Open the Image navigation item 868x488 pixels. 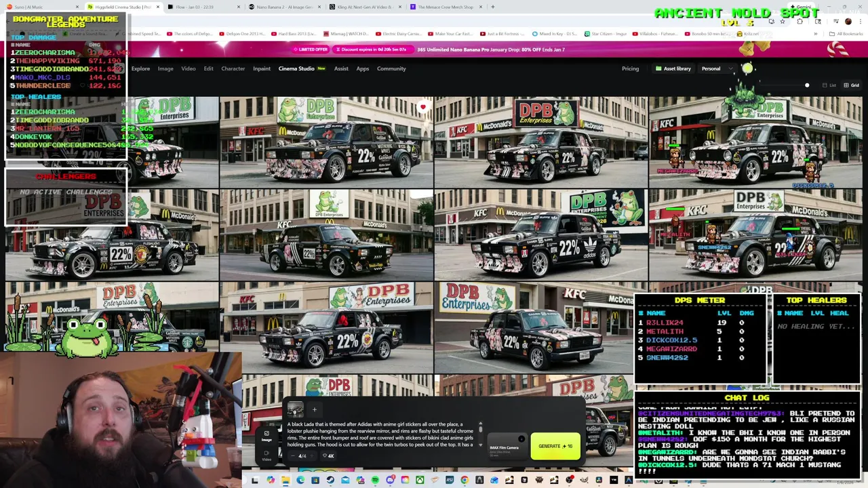tap(165, 68)
